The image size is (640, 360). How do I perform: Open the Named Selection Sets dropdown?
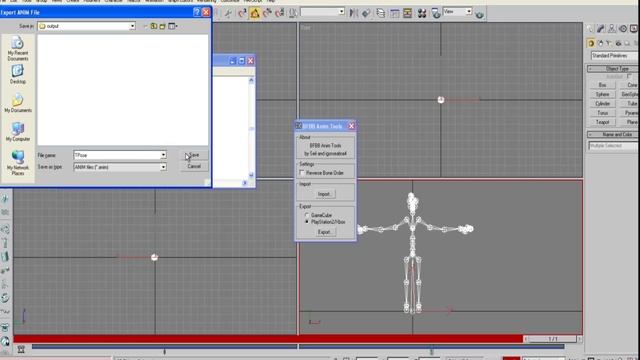341,12
